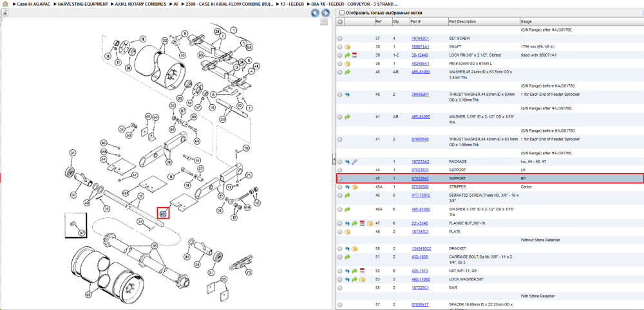Screen dimensions: 644x310
Task: Select callout 73 next to the chain
Action: 249,272
